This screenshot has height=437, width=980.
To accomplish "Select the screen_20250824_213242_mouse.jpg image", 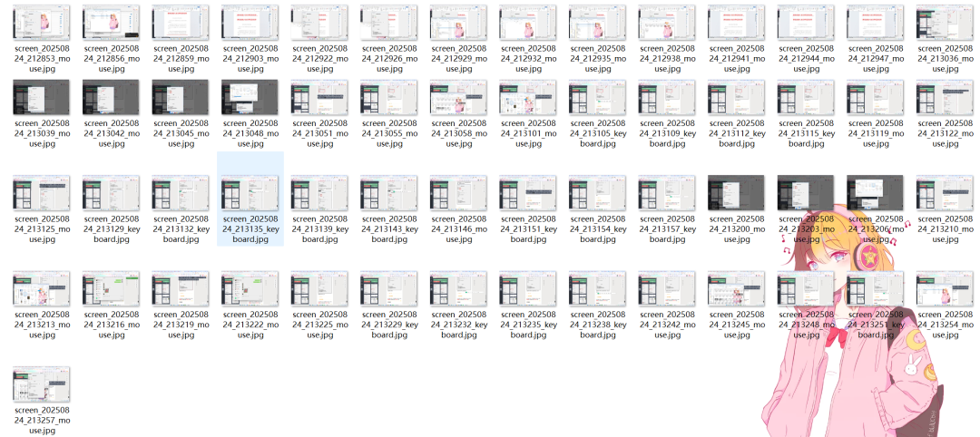I will click(x=667, y=289).
